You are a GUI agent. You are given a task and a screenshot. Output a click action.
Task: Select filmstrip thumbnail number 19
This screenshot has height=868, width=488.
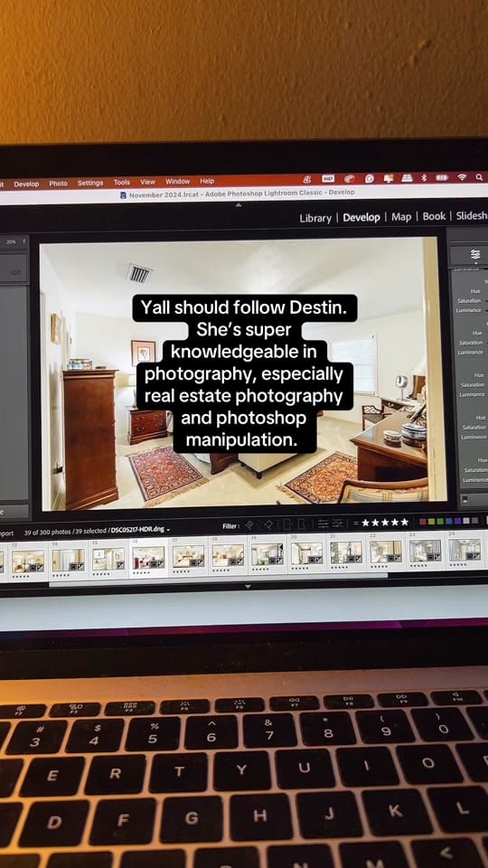[x=267, y=554]
